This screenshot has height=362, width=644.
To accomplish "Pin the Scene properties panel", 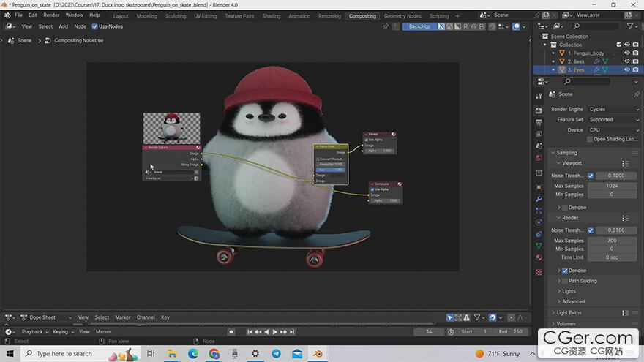I will click(636, 94).
